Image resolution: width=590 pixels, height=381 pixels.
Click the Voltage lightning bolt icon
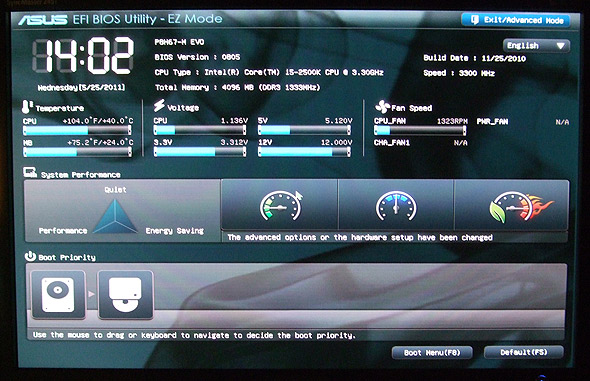coord(159,106)
